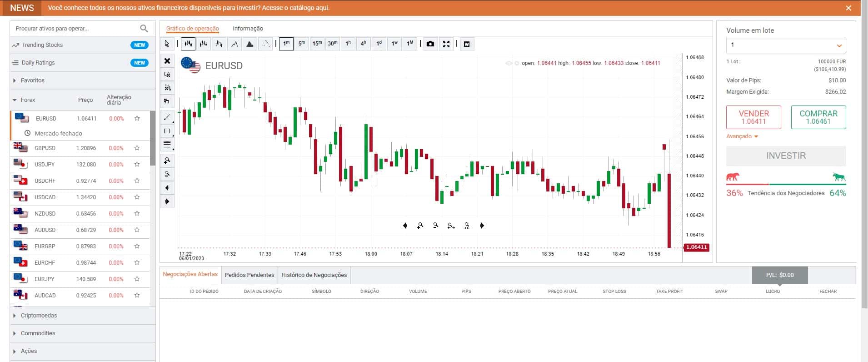The height and width of the screenshot is (362, 868).
Task: Open the Trending Stocks section
Action: (x=83, y=45)
